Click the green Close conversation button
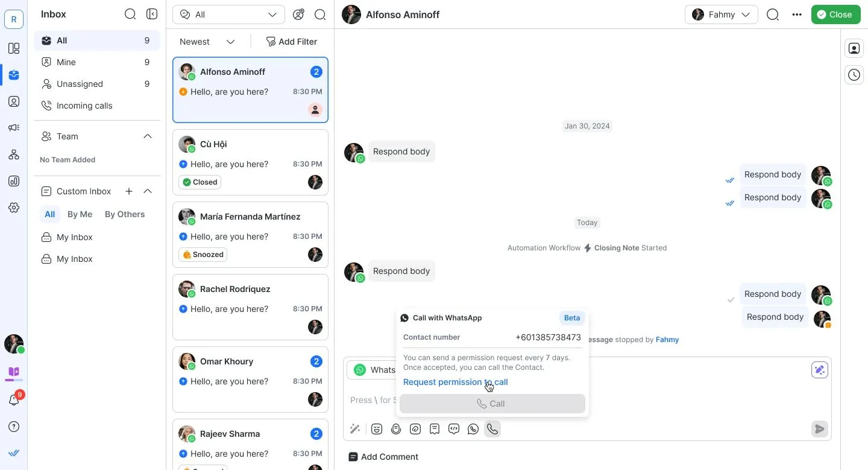The image size is (868, 470). 835,14
